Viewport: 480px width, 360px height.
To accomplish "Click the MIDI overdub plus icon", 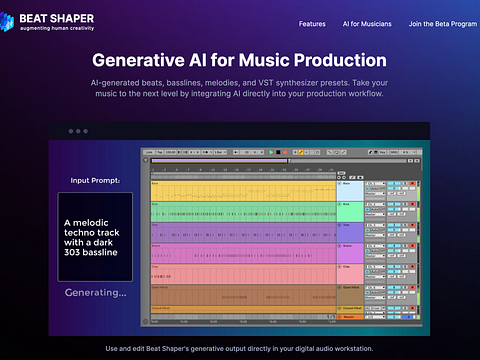I will point(295,152).
